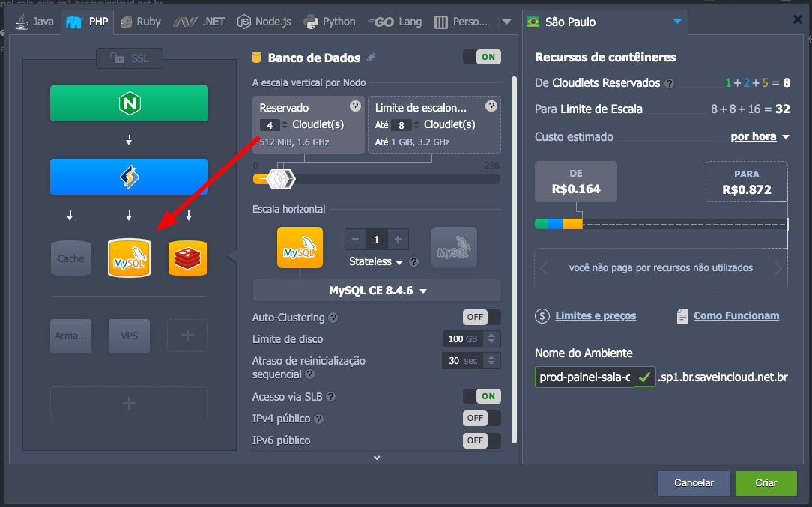Click the help icon next to Auto-Clustering
This screenshot has height=507, width=812.
coord(333,318)
